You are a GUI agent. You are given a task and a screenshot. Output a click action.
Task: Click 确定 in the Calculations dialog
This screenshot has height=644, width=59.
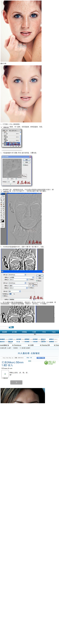tap(40, 275)
